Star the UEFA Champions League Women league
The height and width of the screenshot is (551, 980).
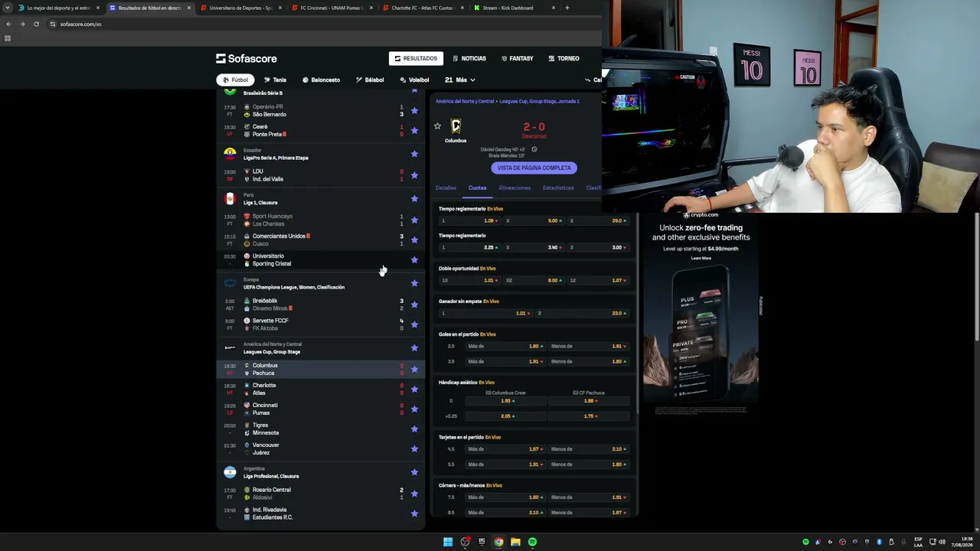[x=414, y=283]
